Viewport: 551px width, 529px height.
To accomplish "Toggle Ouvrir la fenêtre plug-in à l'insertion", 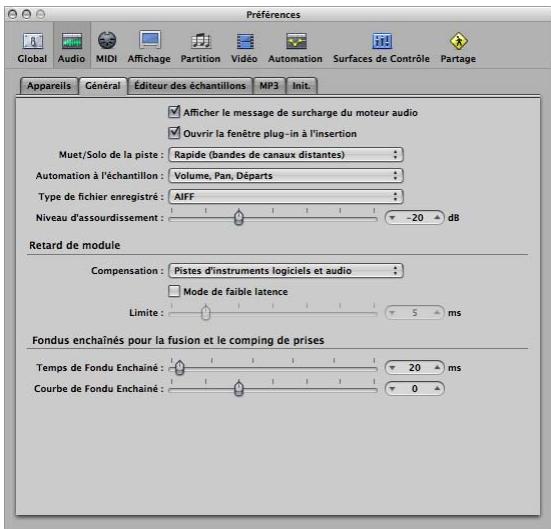I will (174, 133).
